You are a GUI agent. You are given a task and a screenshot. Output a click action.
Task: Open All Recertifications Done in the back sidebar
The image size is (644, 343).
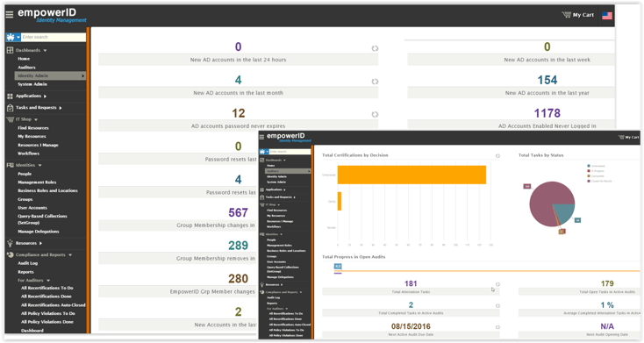click(x=46, y=297)
